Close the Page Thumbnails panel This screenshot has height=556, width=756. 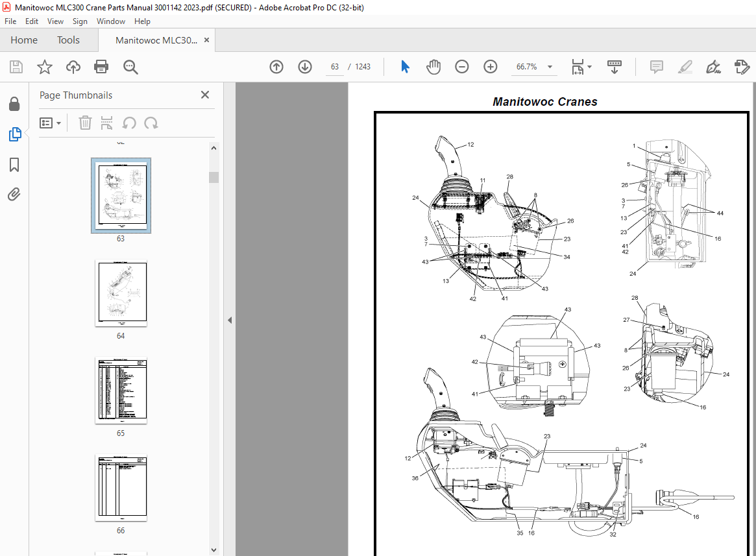click(205, 95)
